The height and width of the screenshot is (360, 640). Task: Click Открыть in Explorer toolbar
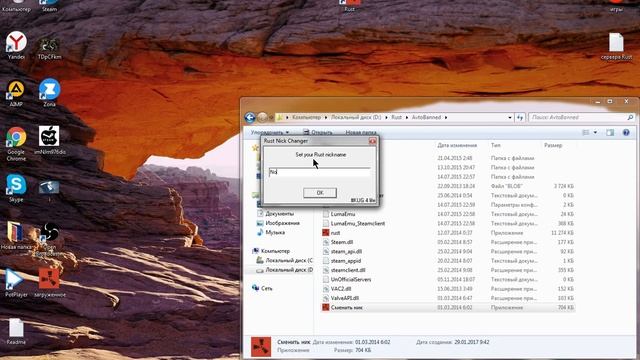[x=318, y=133]
